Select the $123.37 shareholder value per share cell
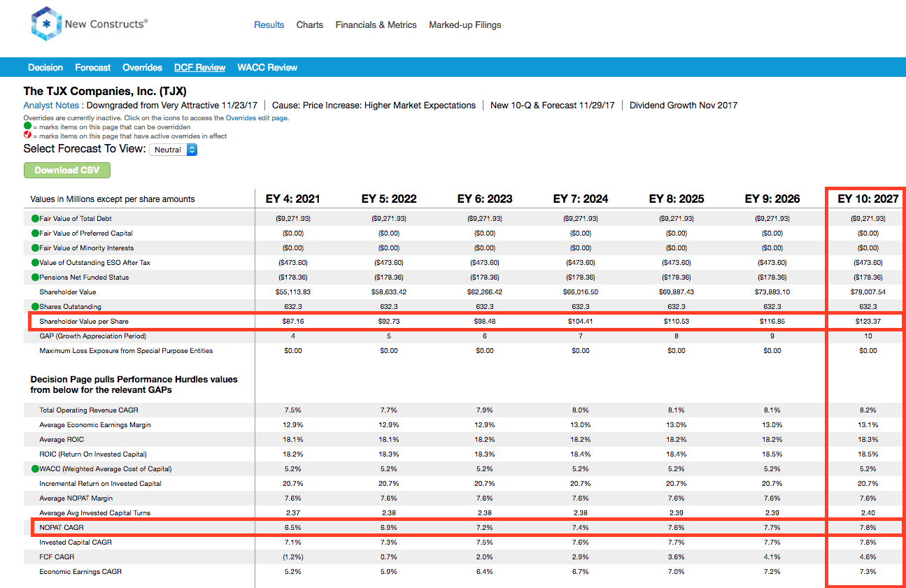This screenshot has width=906, height=588. 868,322
